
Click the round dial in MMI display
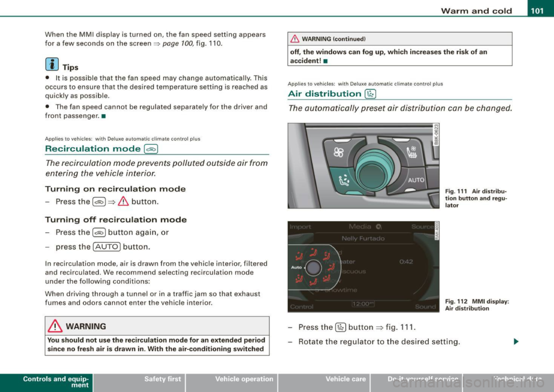(313, 268)
